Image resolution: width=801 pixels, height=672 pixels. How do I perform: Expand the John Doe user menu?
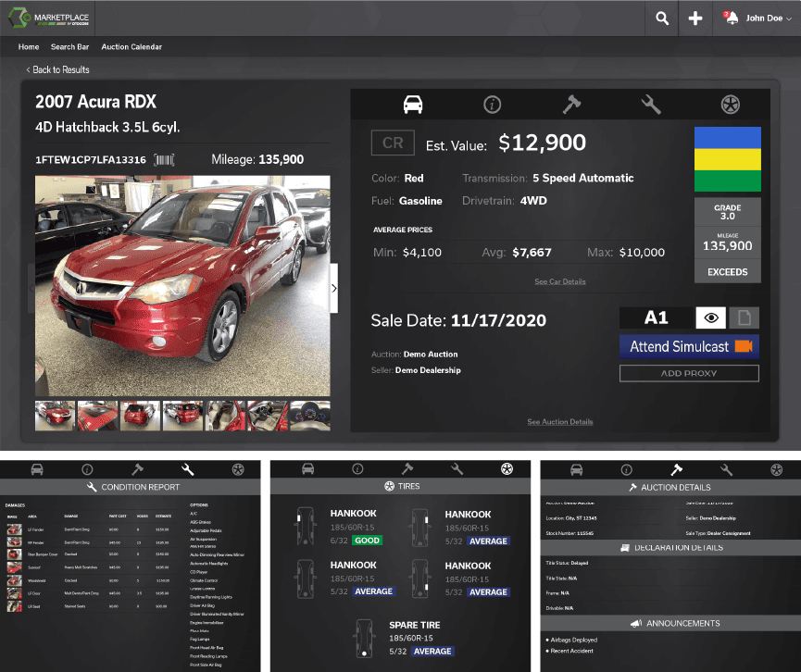point(769,18)
